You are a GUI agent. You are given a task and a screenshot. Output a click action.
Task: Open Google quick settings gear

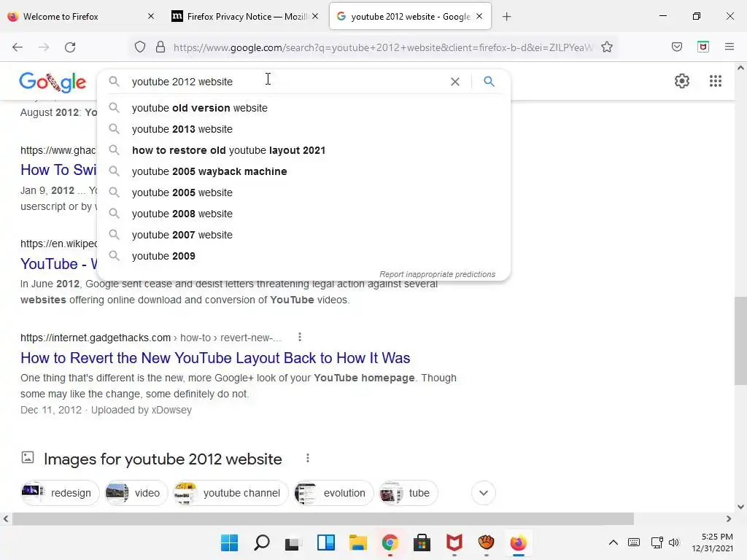682,81
